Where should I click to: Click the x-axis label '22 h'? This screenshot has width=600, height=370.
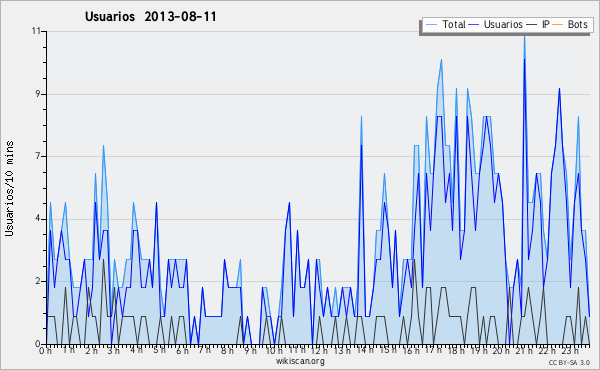(x=547, y=351)
